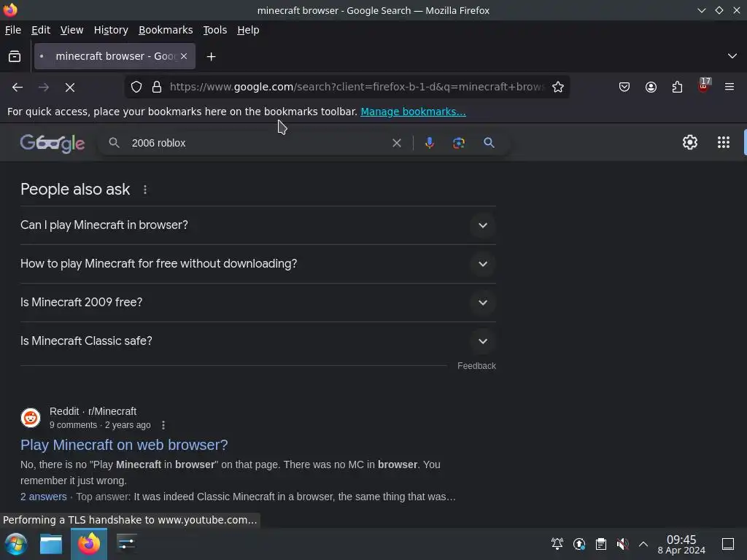Save page to Pocket
The width and height of the screenshot is (747, 560).
pyautogui.click(x=624, y=87)
